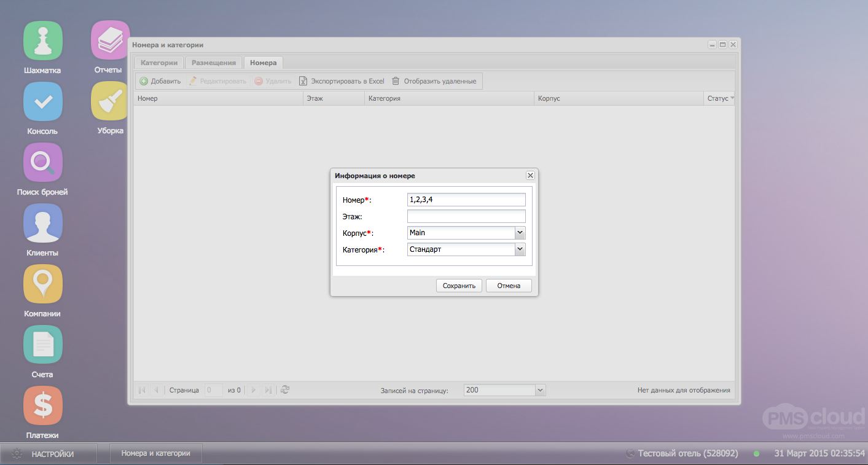The width and height of the screenshot is (868, 465).
Task: Open records per page dropdown
Action: click(x=540, y=390)
